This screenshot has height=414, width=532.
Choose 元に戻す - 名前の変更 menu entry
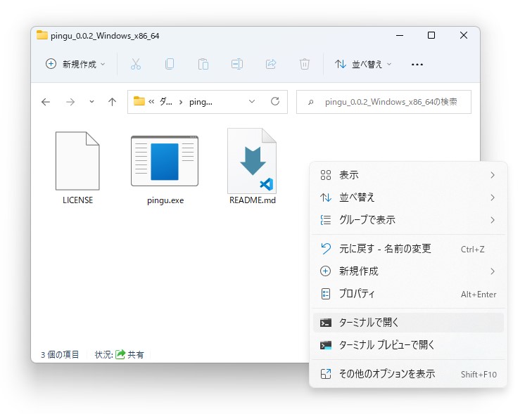tap(408, 249)
